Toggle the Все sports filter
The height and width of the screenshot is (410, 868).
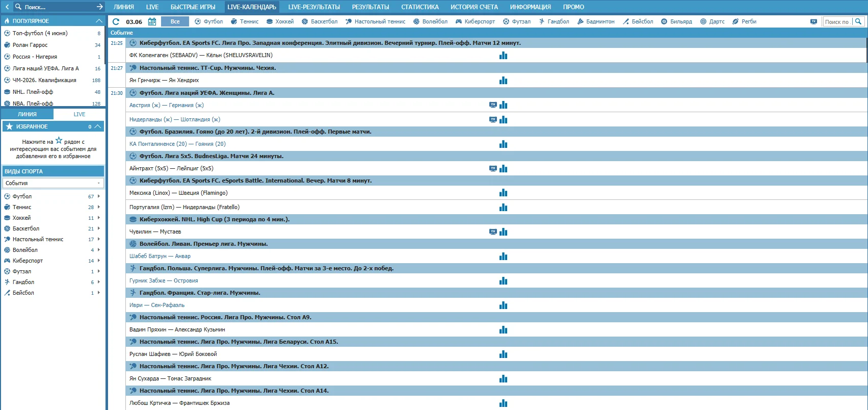[x=175, y=21]
